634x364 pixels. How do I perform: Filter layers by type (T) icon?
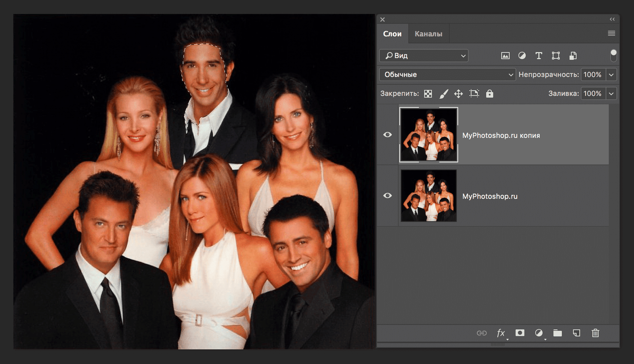tap(539, 56)
